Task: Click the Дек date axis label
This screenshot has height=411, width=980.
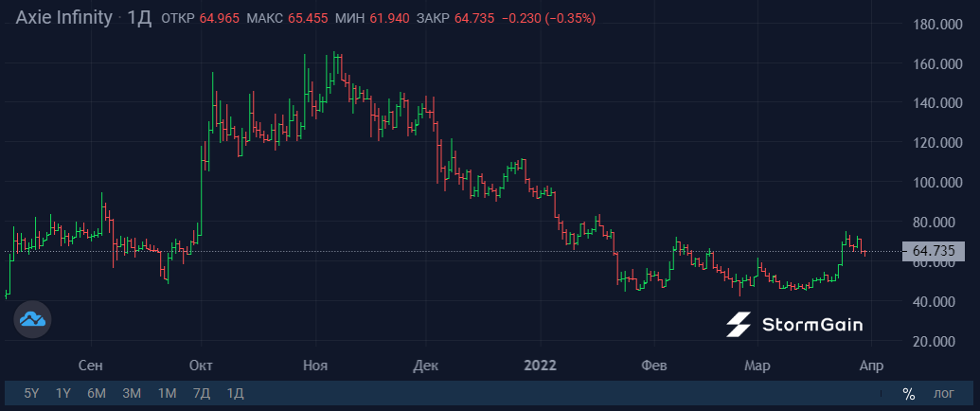Action: point(426,366)
